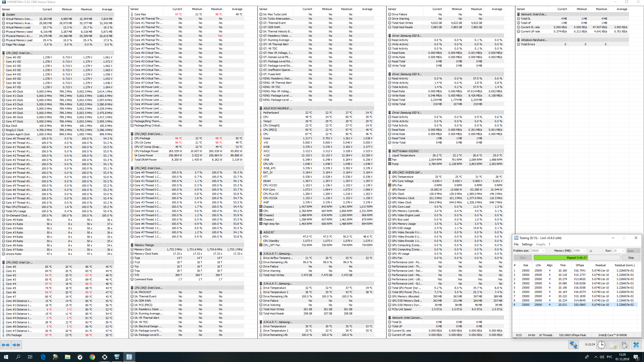Click the Core Max sensor row
The height and width of the screenshot is (362, 644).
pyautogui.click(x=140, y=14)
